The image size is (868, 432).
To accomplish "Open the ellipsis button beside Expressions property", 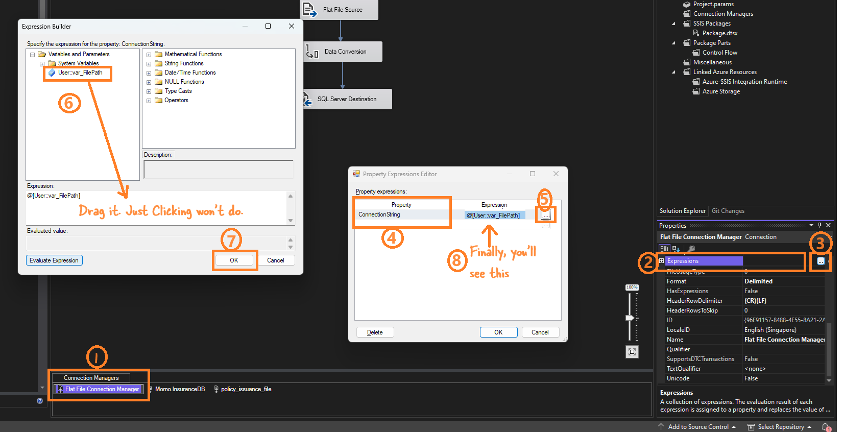I will pyautogui.click(x=821, y=261).
